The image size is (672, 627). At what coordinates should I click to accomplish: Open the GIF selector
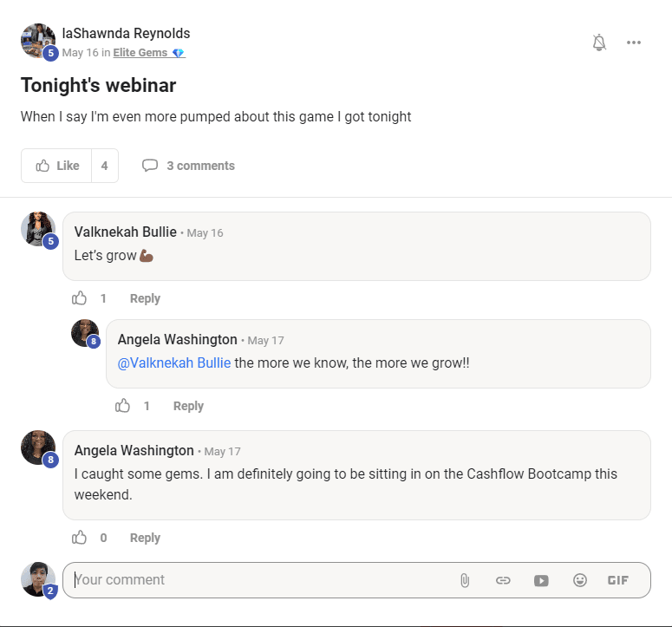618,580
